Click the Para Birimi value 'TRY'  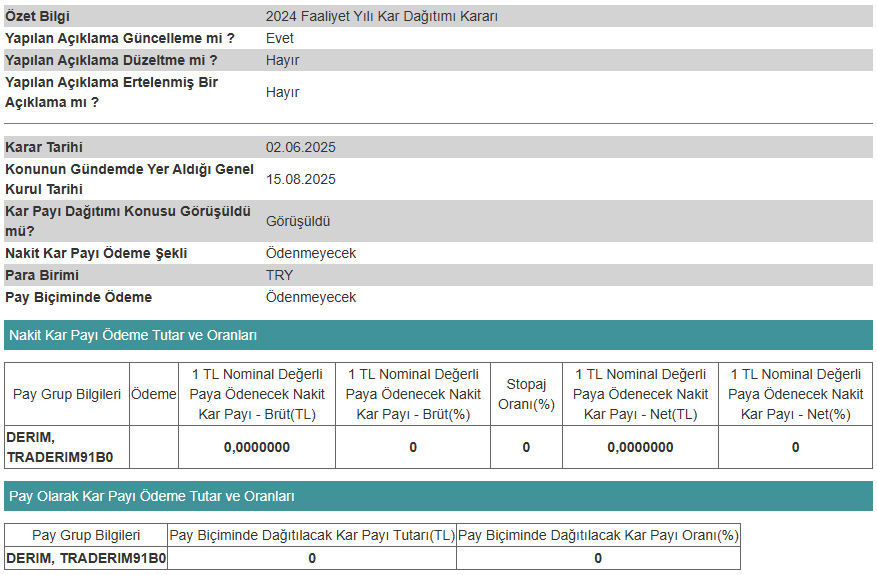(279, 275)
